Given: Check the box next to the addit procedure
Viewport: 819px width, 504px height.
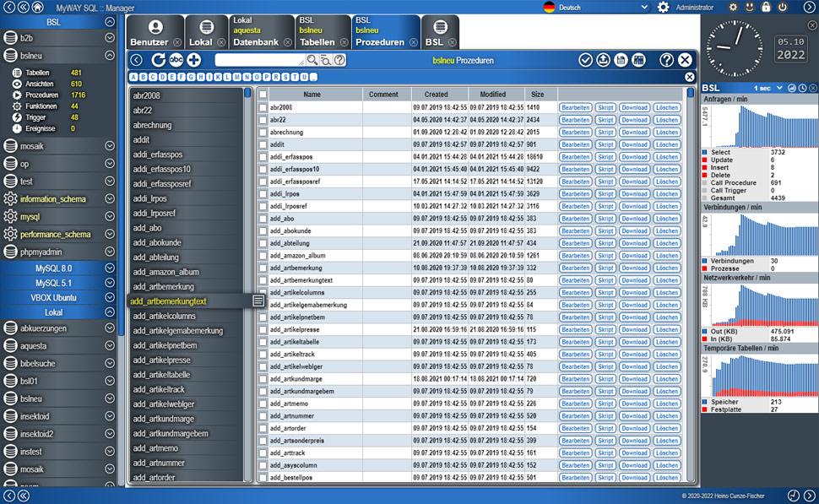Looking at the screenshot, I should pyautogui.click(x=263, y=145).
